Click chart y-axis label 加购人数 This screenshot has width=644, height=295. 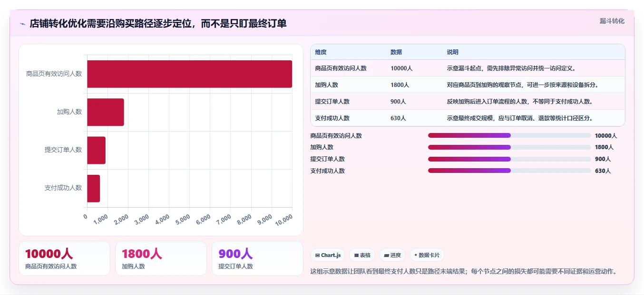pos(69,112)
